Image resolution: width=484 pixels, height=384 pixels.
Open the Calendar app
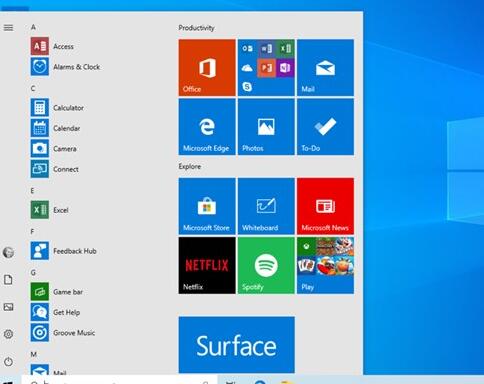point(55,128)
